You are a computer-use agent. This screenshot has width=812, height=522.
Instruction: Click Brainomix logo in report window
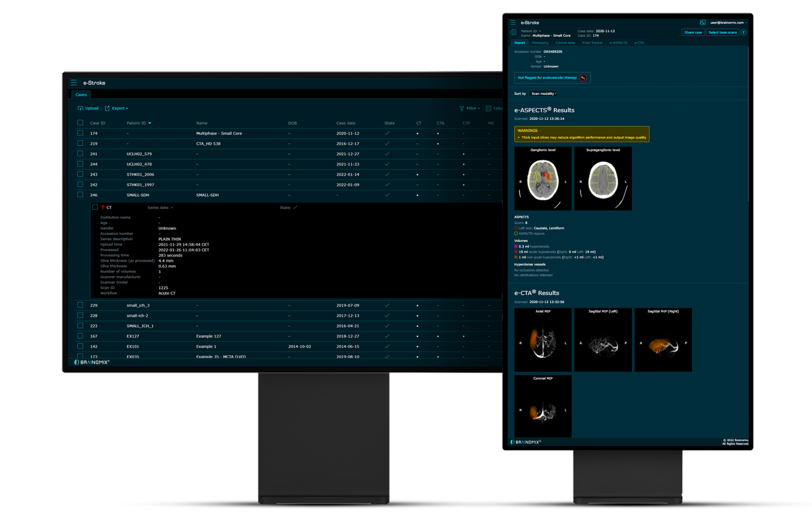coord(526,442)
